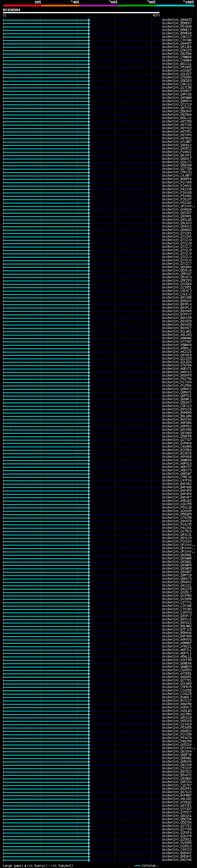Viewport: 197px width, 868px height.
Task: Select hit label UniRef100_C8KI13
Action: click(177, 406)
